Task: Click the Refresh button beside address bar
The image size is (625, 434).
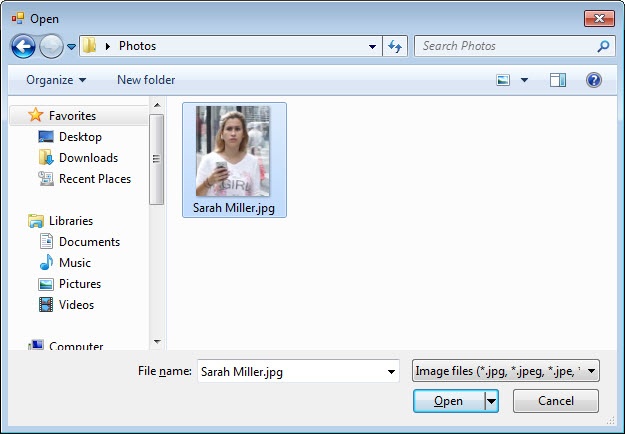Action: [395, 46]
